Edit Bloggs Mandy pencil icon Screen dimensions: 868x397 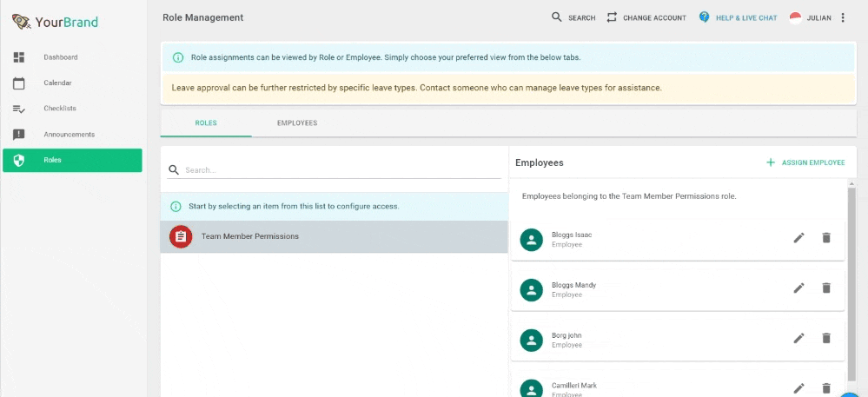pyautogui.click(x=798, y=288)
